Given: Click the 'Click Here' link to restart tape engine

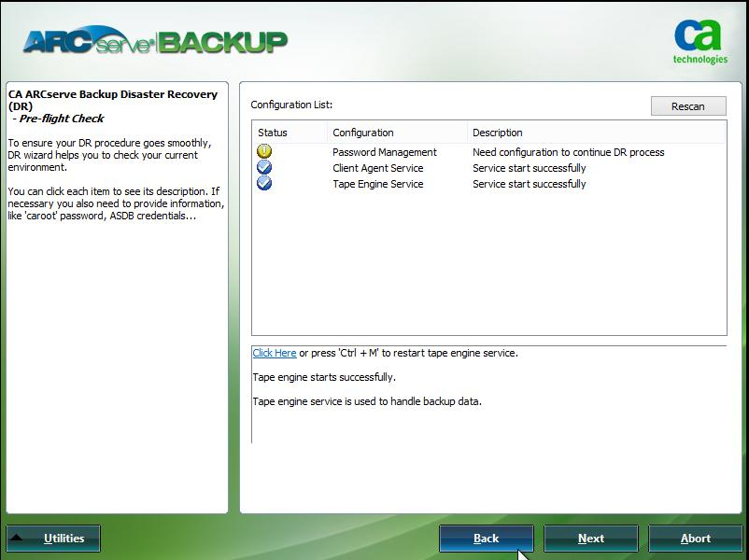Looking at the screenshot, I should point(275,353).
